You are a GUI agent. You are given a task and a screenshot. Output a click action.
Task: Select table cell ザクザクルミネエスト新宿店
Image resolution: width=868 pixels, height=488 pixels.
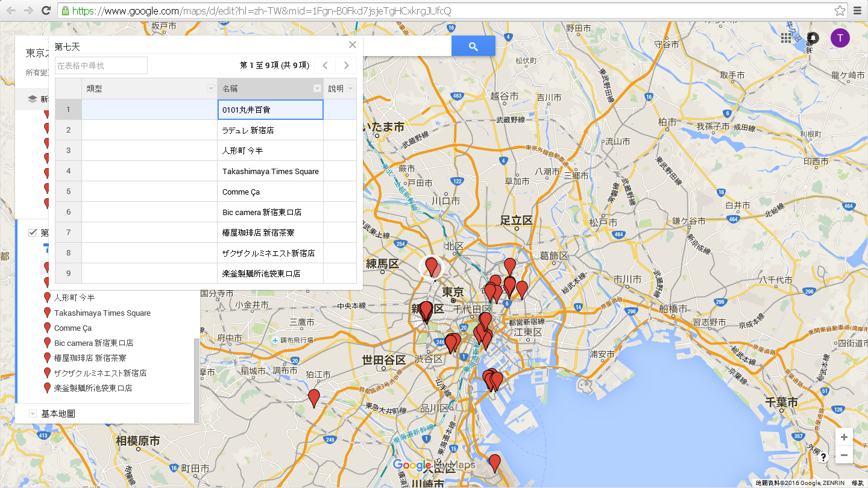[x=270, y=253]
